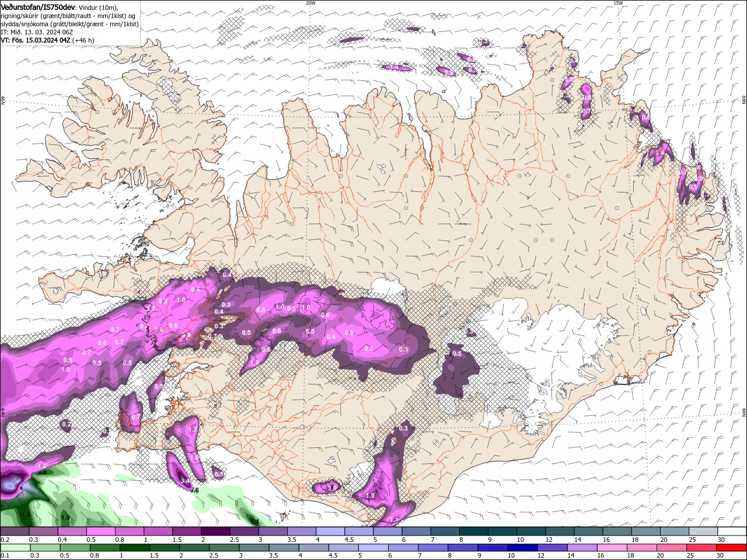This screenshot has height=560, width=747.
Task: Select the 8–9 dark teal swatch, upper legend row
Action: pos(474,531)
